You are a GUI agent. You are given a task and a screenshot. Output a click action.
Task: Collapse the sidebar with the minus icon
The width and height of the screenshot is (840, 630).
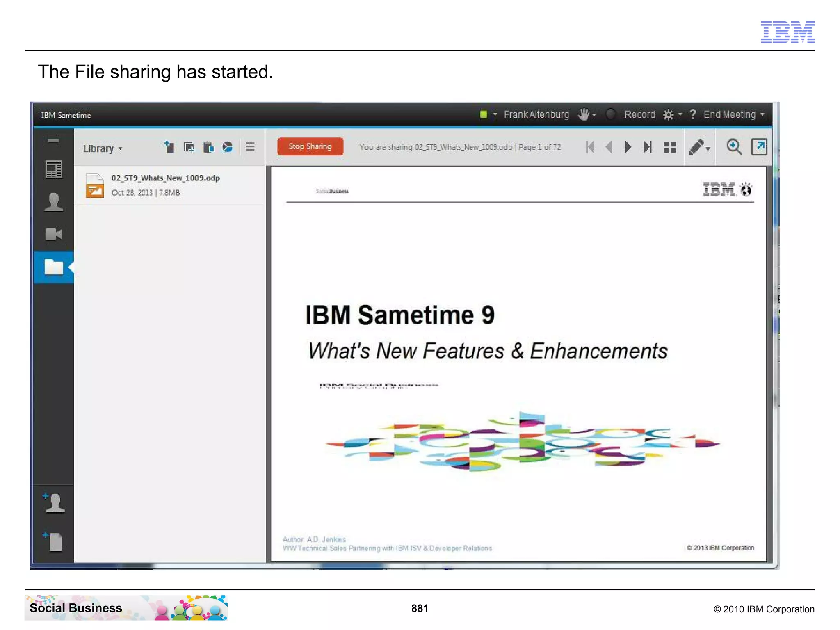tap(53, 141)
